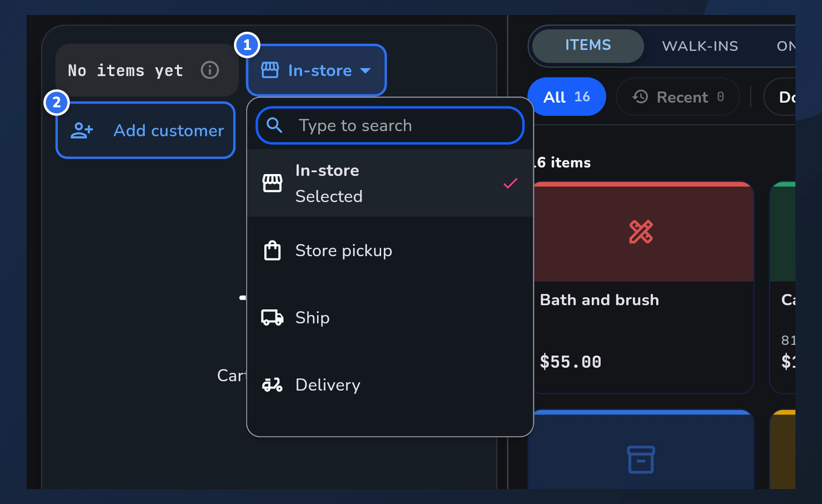Viewport: 822px width, 504px height.
Task: Filter by Recent items
Action: 678,97
